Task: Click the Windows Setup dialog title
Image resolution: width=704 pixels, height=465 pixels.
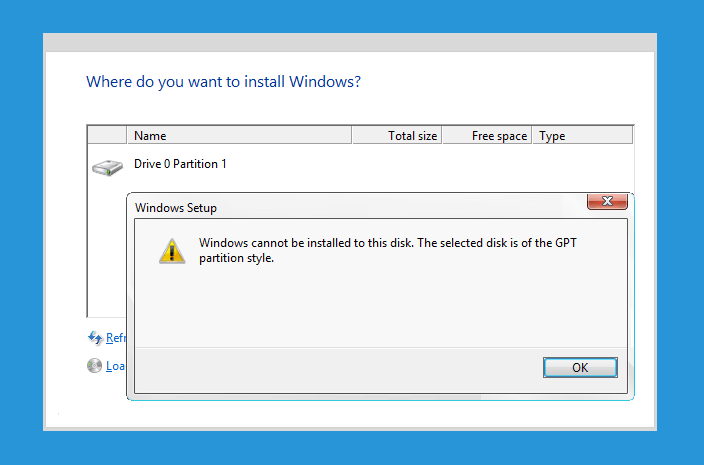Action: click(x=176, y=208)
